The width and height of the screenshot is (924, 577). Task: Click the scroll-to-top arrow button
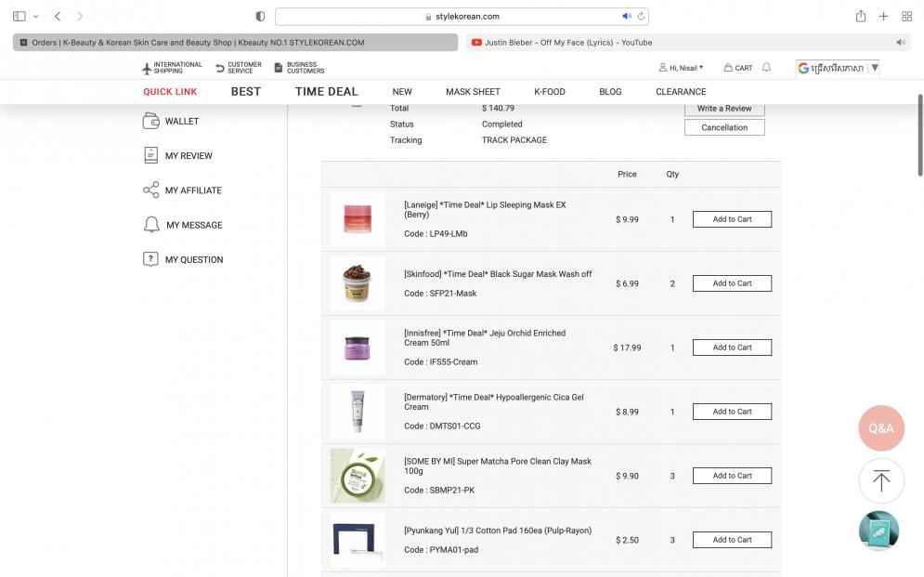point(880,480)
